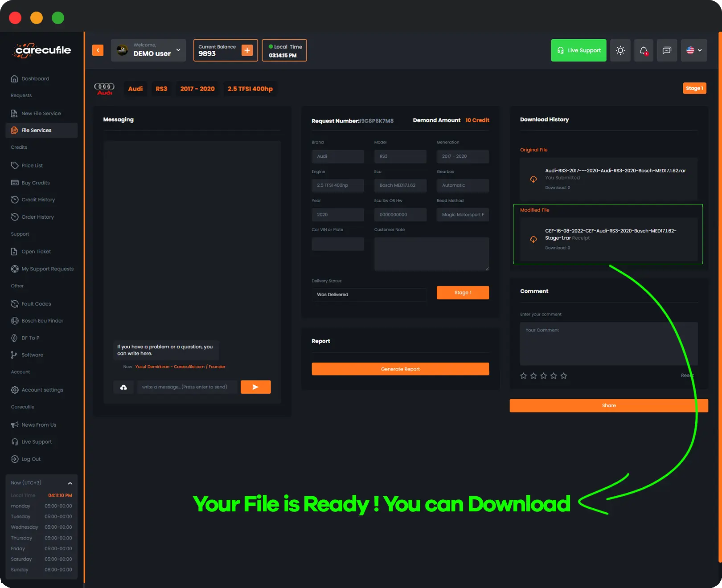Open the chat messages icon in header
This screenshot has width=722, height=588.
click(x=667, y=50)
